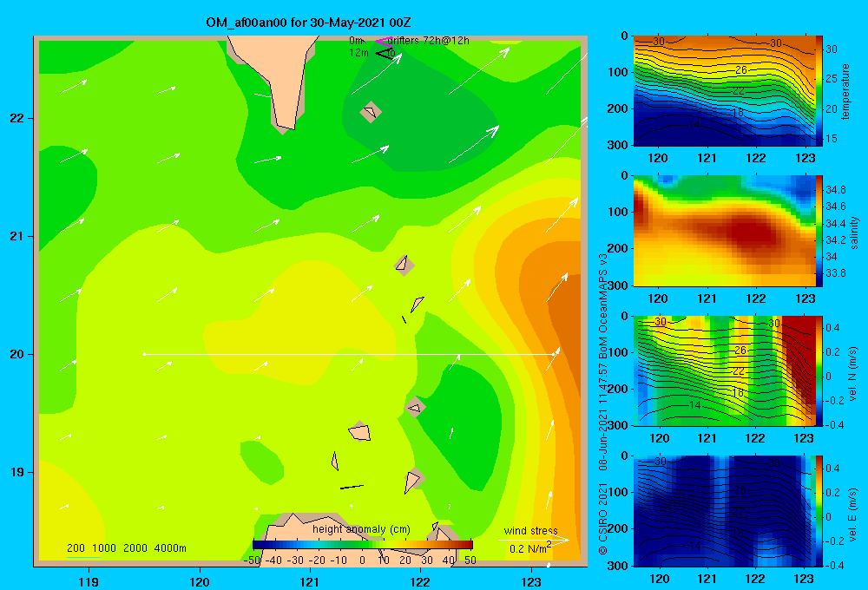The height and width of the screenshot is (590, 868).
Task: Open the temperature cross-section panel
Action: point(724,91)
